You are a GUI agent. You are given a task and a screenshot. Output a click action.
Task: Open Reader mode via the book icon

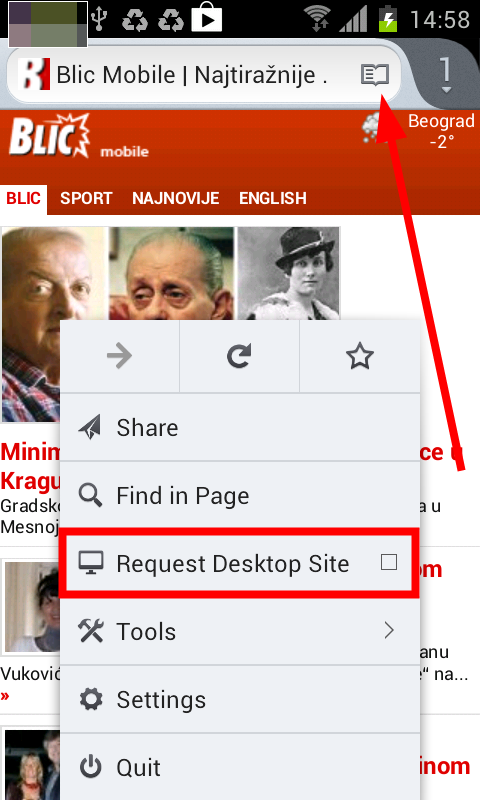[x=375, y=75]
